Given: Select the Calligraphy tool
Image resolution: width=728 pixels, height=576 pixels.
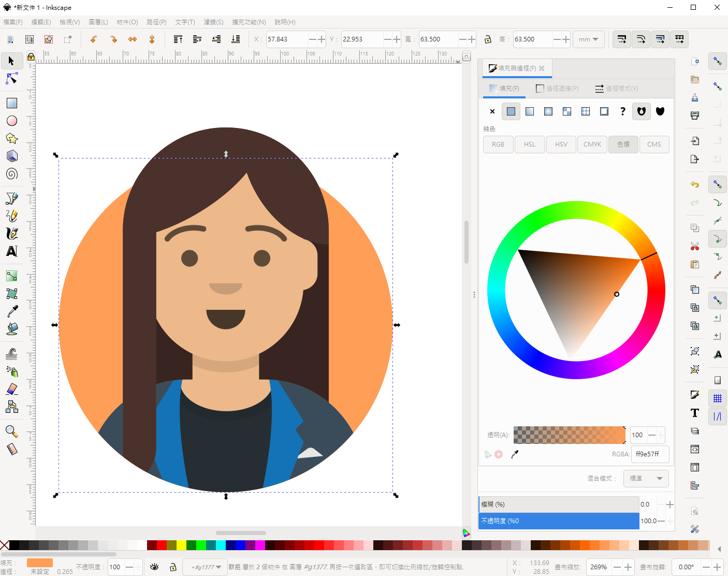Looking at the screenshot, I should 11,234.
